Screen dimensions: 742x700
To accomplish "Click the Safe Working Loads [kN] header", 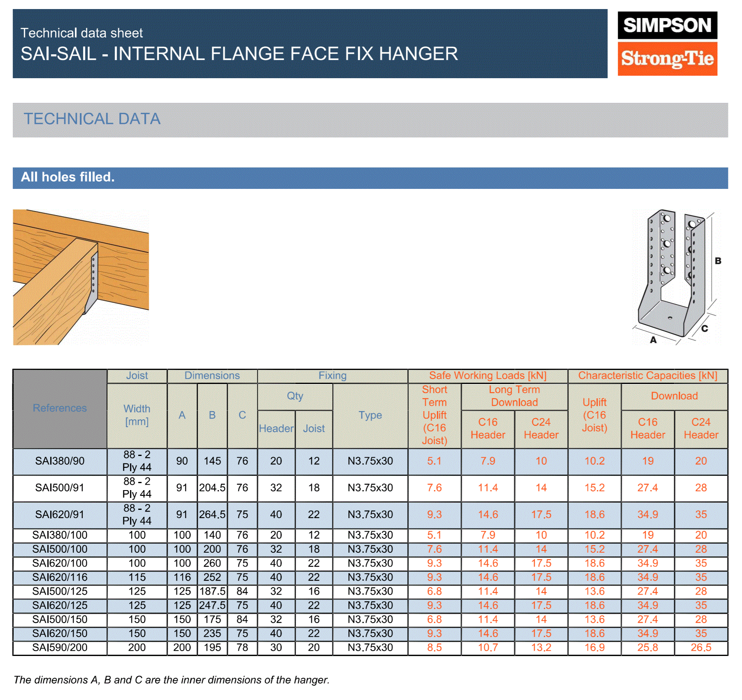I will tap(487, 376).
